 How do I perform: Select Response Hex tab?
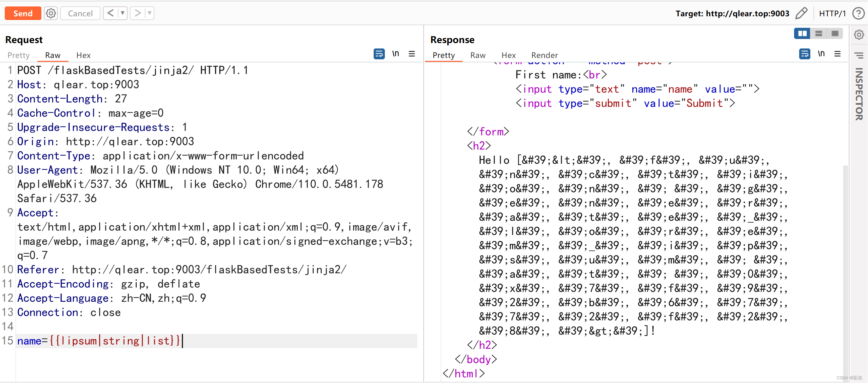[x=509, y=55]
